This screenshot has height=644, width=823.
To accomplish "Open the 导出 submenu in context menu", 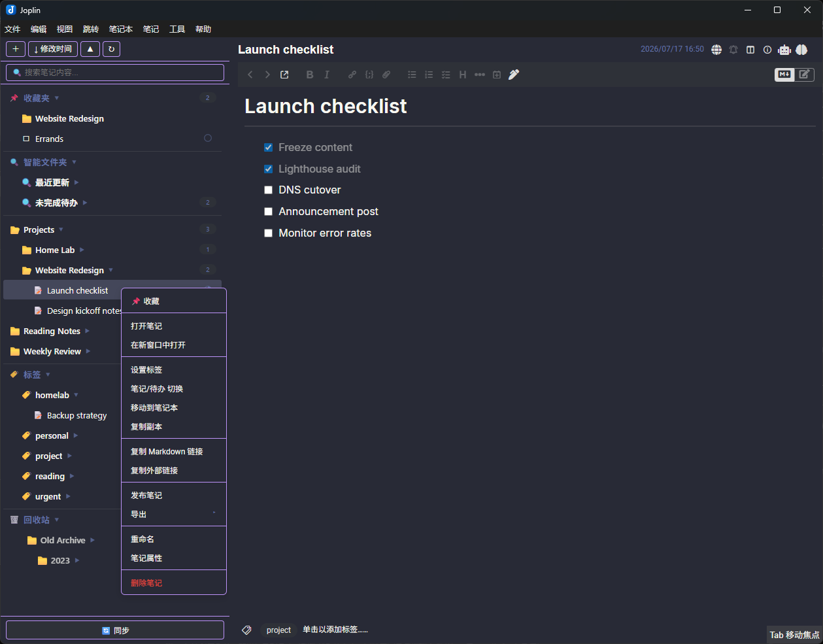I will (174, 515).
